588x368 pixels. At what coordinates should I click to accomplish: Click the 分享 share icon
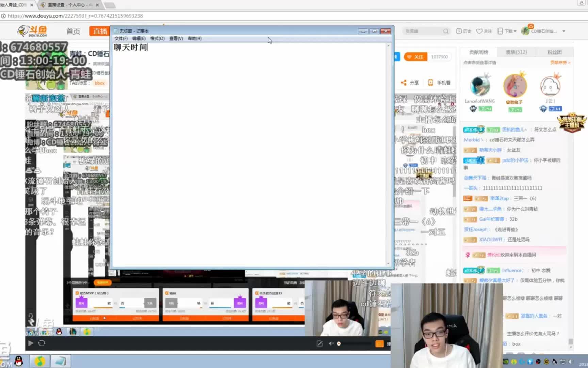404,83
